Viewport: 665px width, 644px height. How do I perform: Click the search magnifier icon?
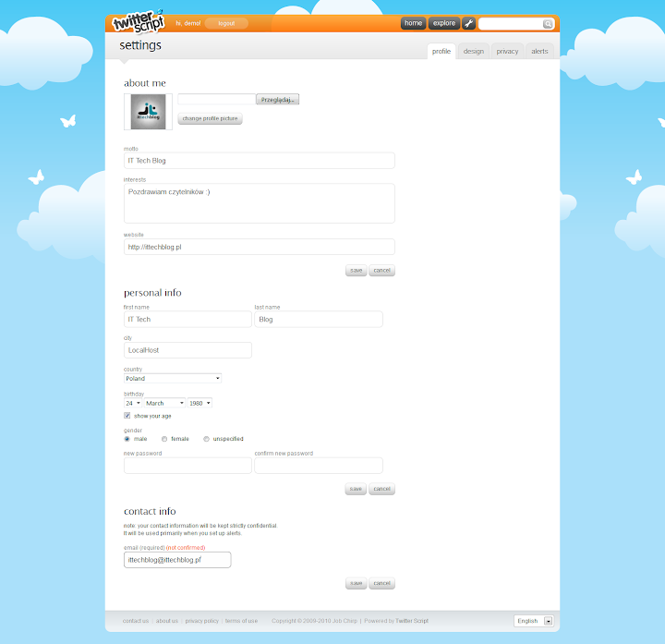click(x=548, y=24)
